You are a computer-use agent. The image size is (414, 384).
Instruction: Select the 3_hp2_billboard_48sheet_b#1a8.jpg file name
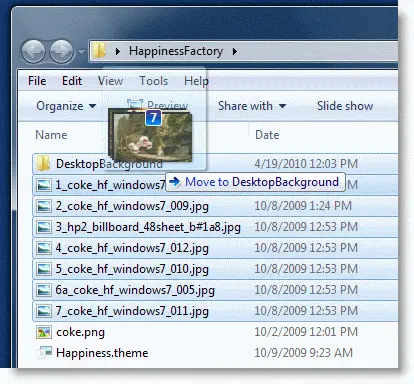pyautogui.click(x=148, y=227)
